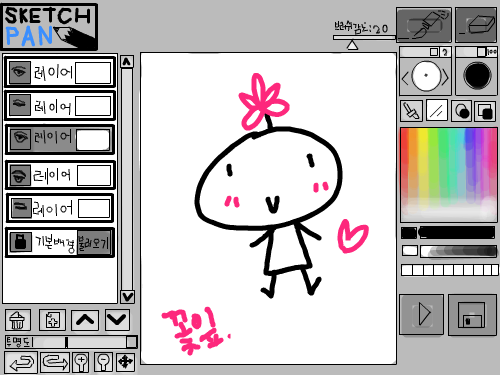Move the layer down with the caret button
This screenshot has height=375, width=500.
pyautogui.click(x=117, y=320)
